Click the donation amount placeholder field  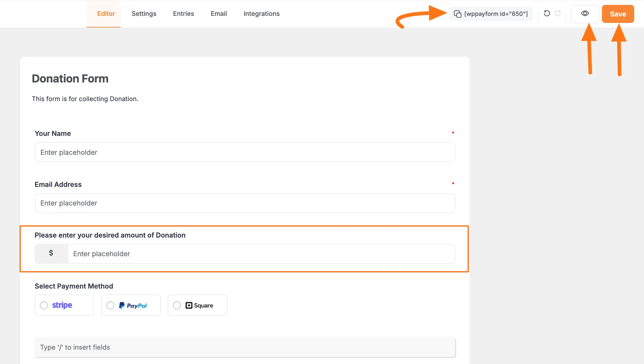click(x=262, y=253)
